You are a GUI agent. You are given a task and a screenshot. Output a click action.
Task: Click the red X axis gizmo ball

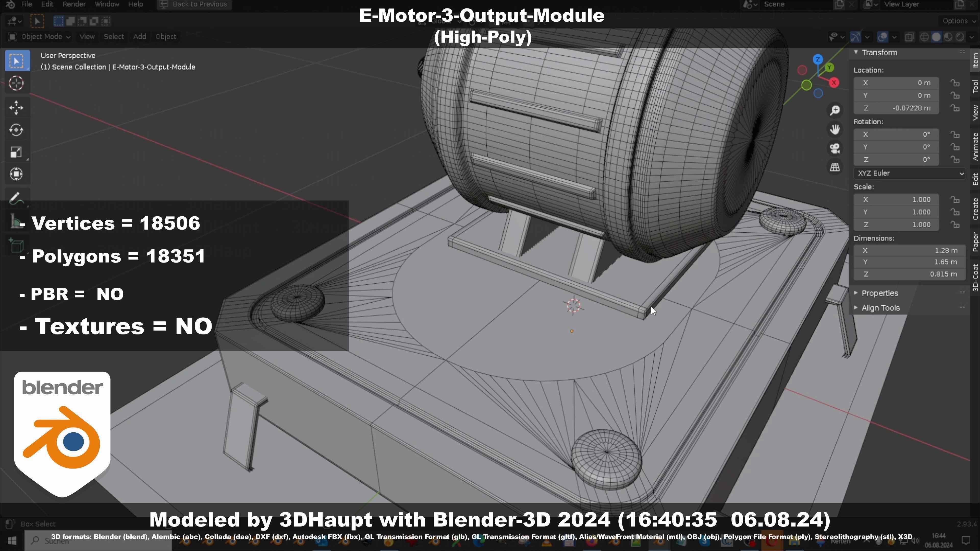point(834,82)
